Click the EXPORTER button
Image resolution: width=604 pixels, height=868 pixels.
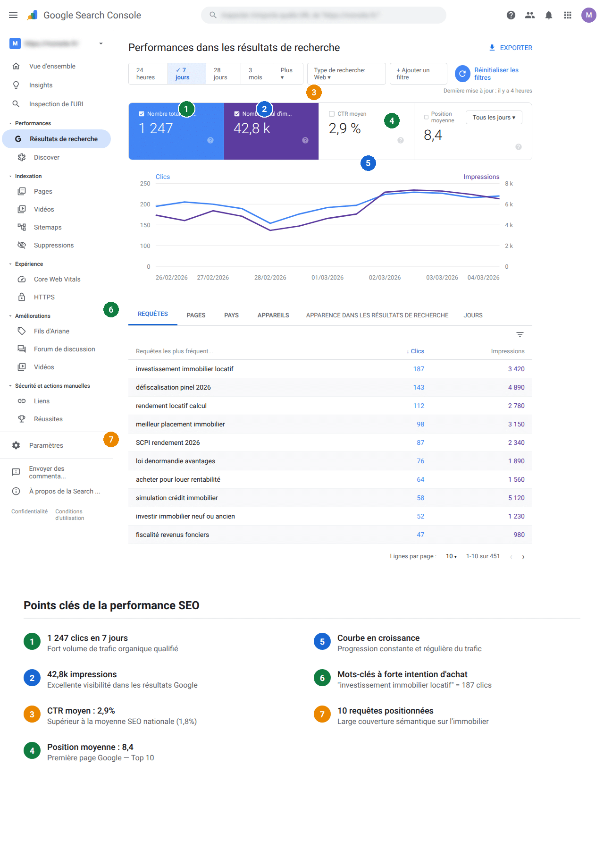pyautogui.click(x=511, y=48)
